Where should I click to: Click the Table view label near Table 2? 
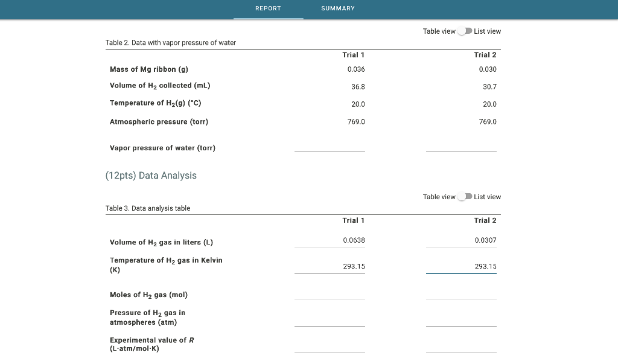[x=439, y=31]
